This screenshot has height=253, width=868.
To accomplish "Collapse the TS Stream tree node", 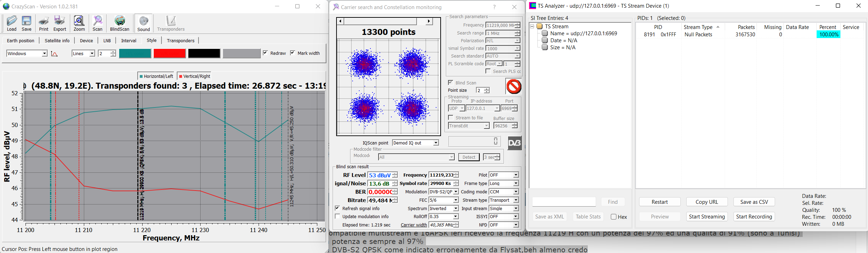I will (x=532, y=27).
